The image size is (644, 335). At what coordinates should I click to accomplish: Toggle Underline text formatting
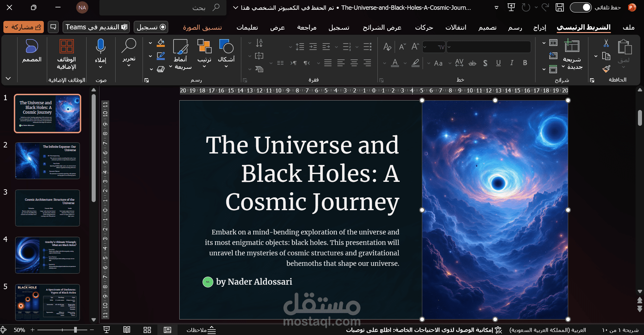pos(498,63)
